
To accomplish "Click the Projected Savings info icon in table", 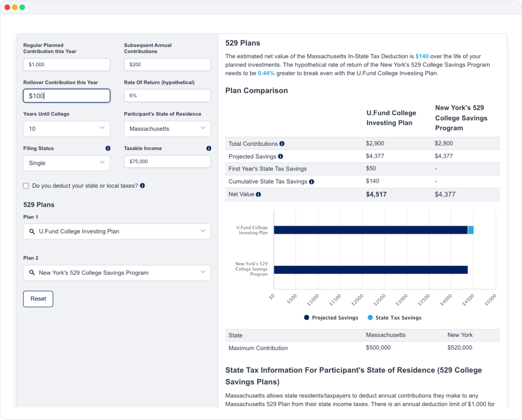I will coord(280,156).
